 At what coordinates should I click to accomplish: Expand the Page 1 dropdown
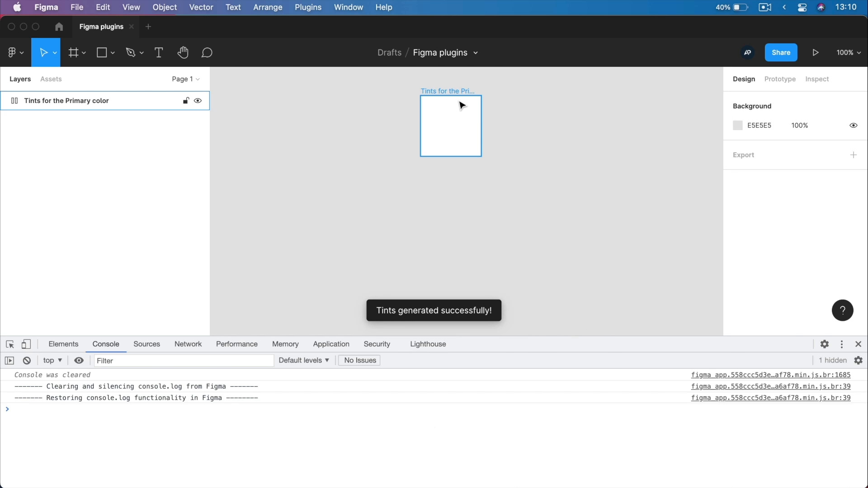tap(185, 79)
